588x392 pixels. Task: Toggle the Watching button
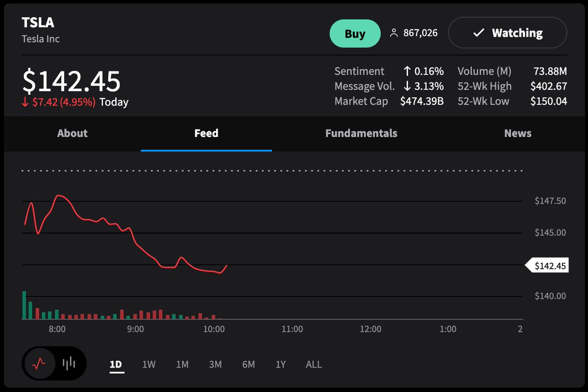click(x=508, y=33)
